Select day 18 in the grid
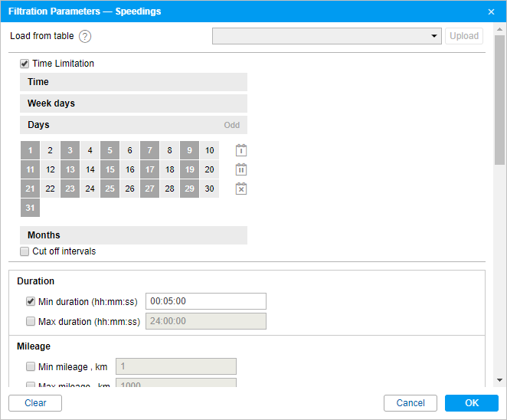 coord(169,169)
